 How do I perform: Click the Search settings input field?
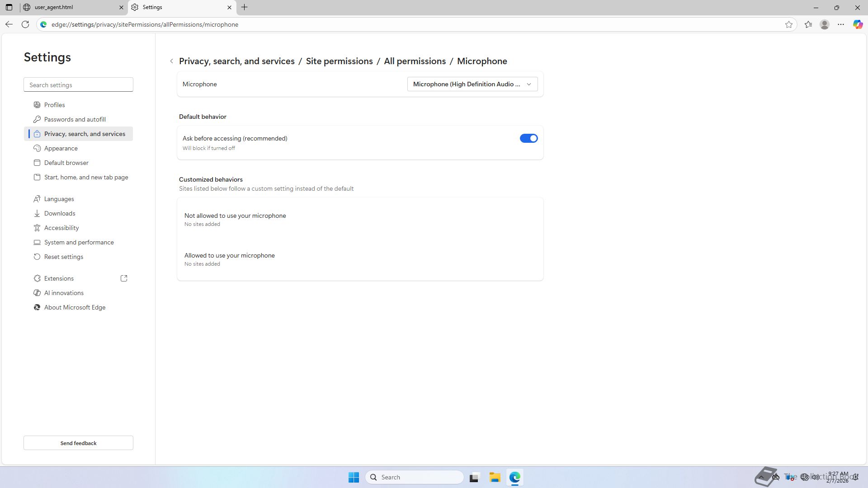click(78, 85)
